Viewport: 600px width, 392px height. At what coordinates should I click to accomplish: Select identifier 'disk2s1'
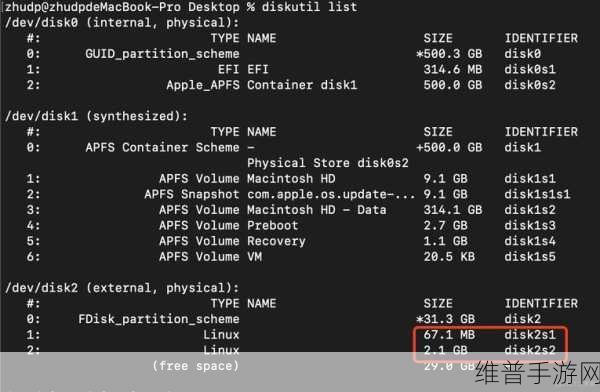click(x=530, y=335)
